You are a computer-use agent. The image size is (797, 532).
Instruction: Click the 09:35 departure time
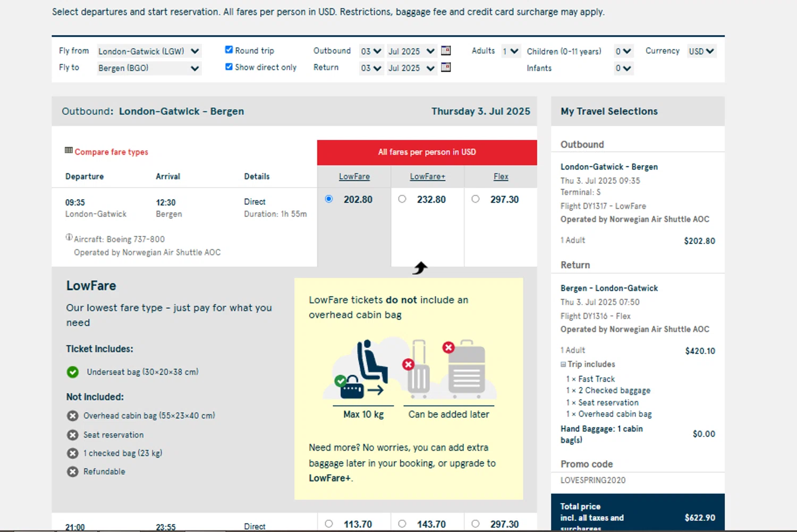point(75,202)
